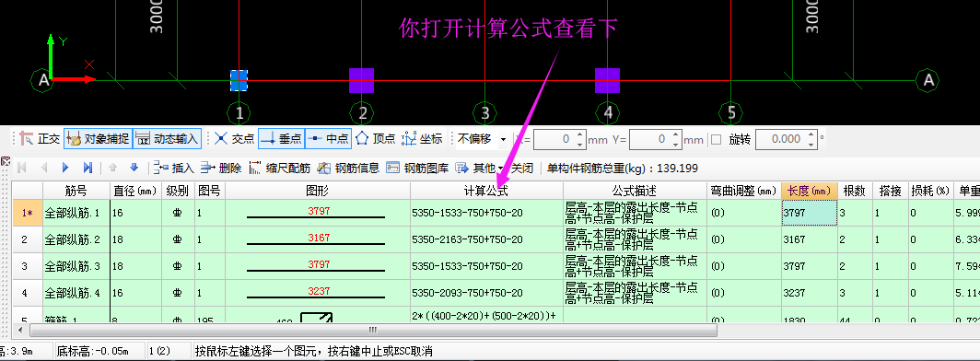Image resolution: width=980 pixels, height=361 pixels.
Task: Select row header 2
Action: click(x=27, y=239)
